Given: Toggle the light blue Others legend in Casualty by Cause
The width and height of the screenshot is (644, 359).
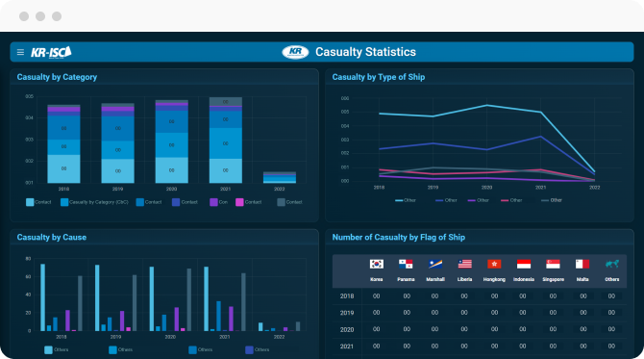Looking at the screenshot, I should pyautogui.click(x=48, y=350).
